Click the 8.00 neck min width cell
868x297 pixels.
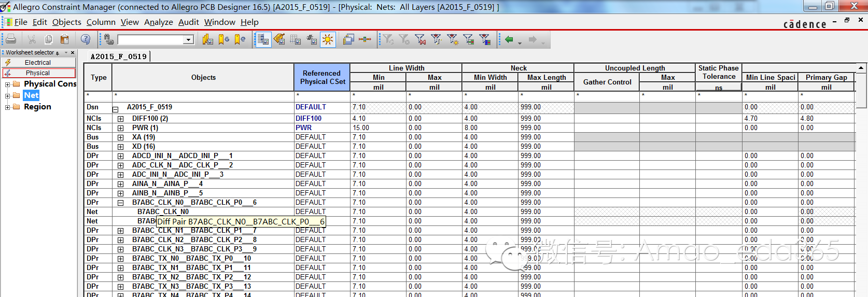(490, 128)
